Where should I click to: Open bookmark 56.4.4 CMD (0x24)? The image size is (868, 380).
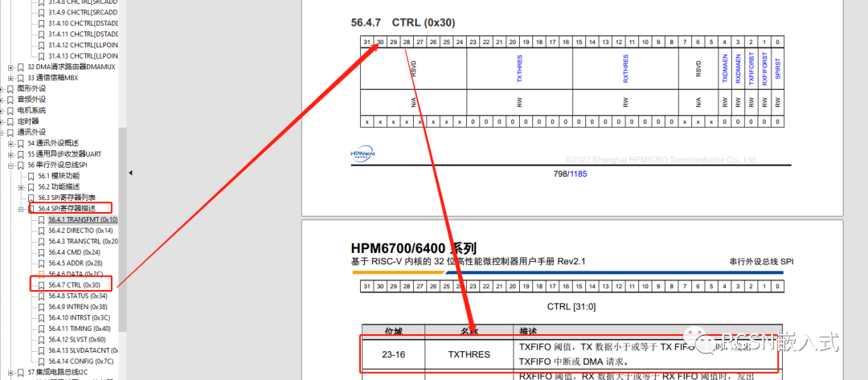point(73,252)
